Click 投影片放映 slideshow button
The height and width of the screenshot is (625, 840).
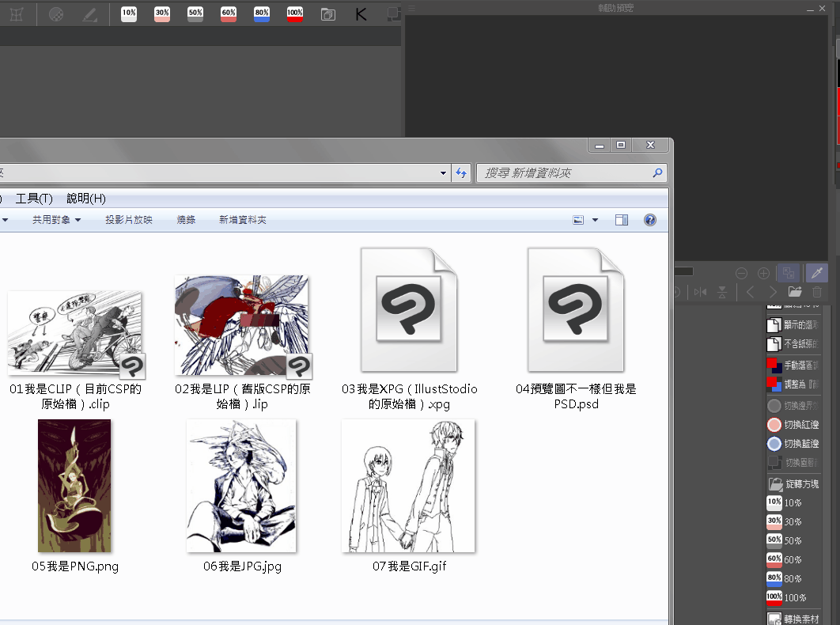129,220
